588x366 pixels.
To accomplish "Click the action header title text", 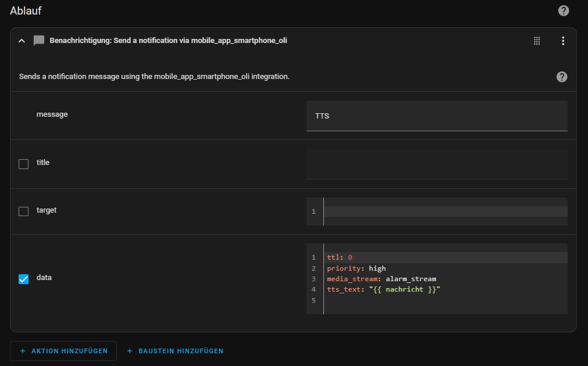I will (x=169, y=41).
